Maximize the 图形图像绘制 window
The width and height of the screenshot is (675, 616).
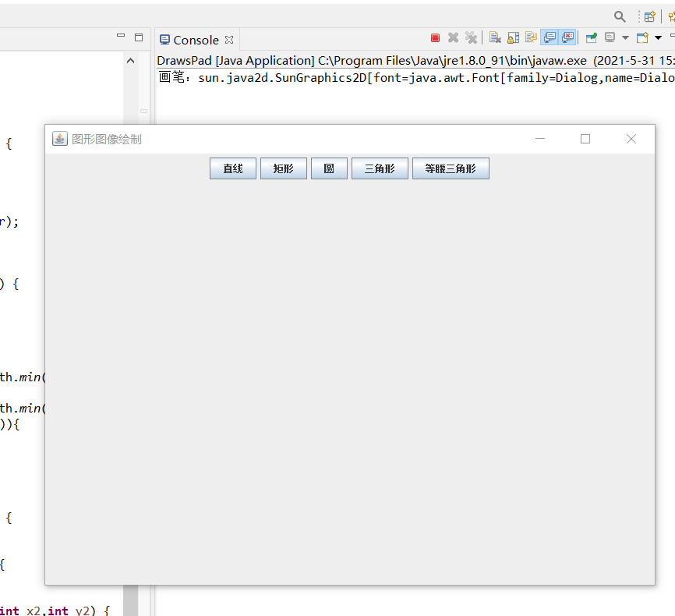(585, 139)
